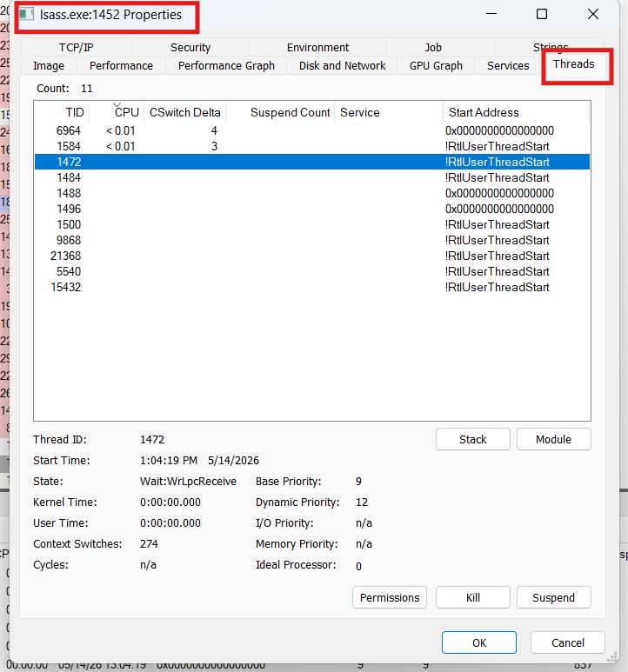Open the Stack view button

click(x=473, y=439)
